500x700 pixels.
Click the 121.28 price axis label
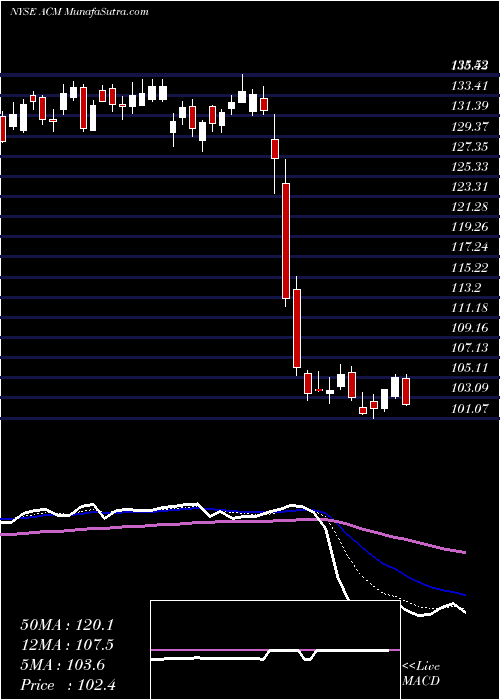coord(470,207)
